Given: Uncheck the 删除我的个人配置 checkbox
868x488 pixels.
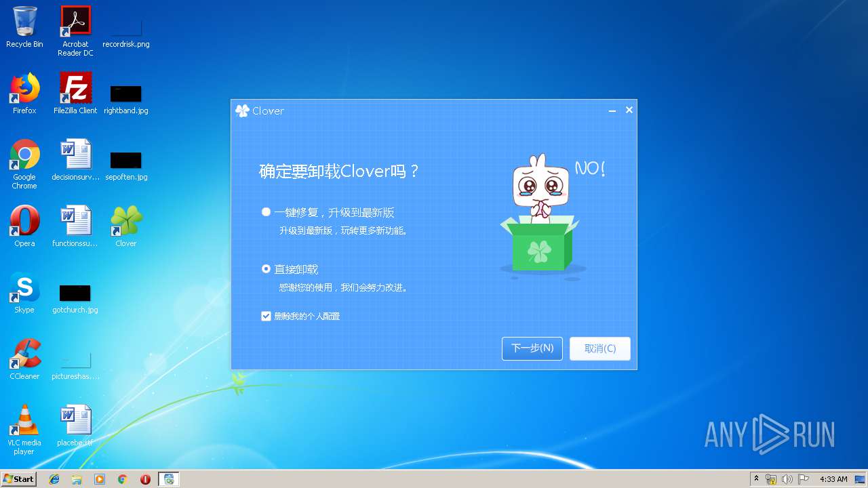Looking at the screenshot, I should point(266,316).
